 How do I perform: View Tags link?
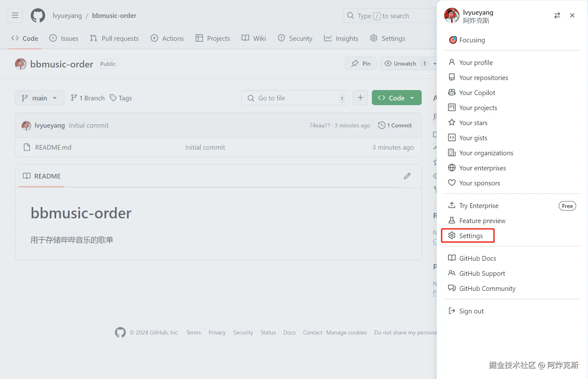coord(121,98)
